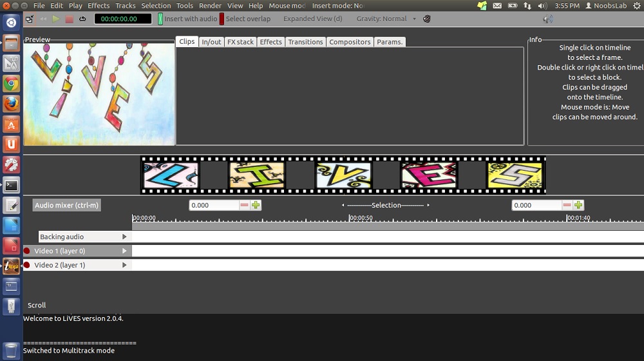Open the Tracks menu
The height and width of the screenshot is (361, 644).
click(x=126, y=6)
